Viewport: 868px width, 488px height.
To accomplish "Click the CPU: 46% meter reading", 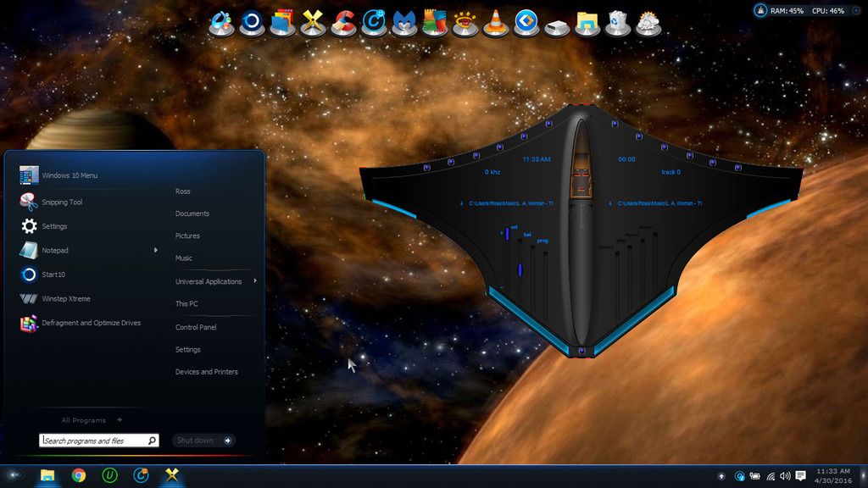I will click(x=828, y=10).
